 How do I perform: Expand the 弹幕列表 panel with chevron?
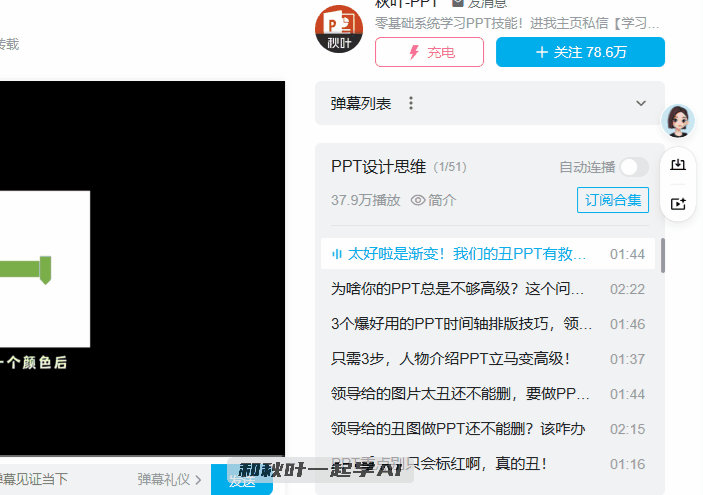pyautogui.click(x=642, y=103)
